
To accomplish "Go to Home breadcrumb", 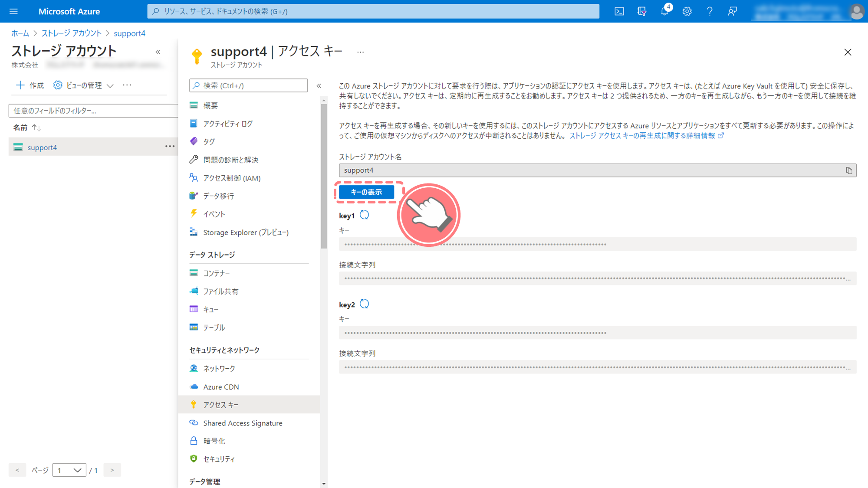I will [x=20, y=33].
